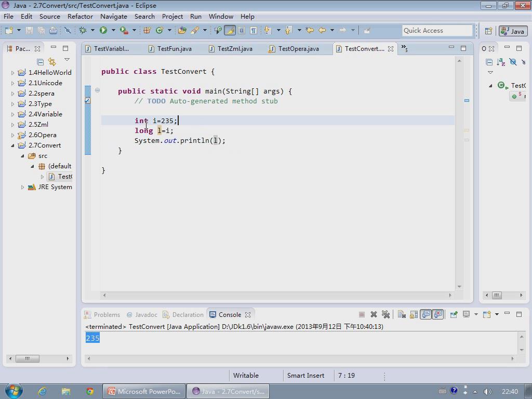Expand the JRE System Library node
This screenshot has width=532, height=399.
pos(22,187)
